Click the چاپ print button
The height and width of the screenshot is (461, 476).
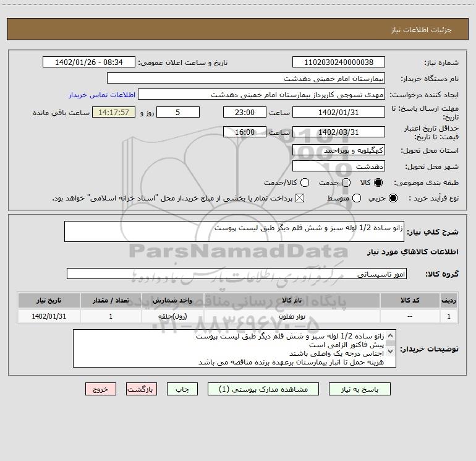tap(182, 389)
